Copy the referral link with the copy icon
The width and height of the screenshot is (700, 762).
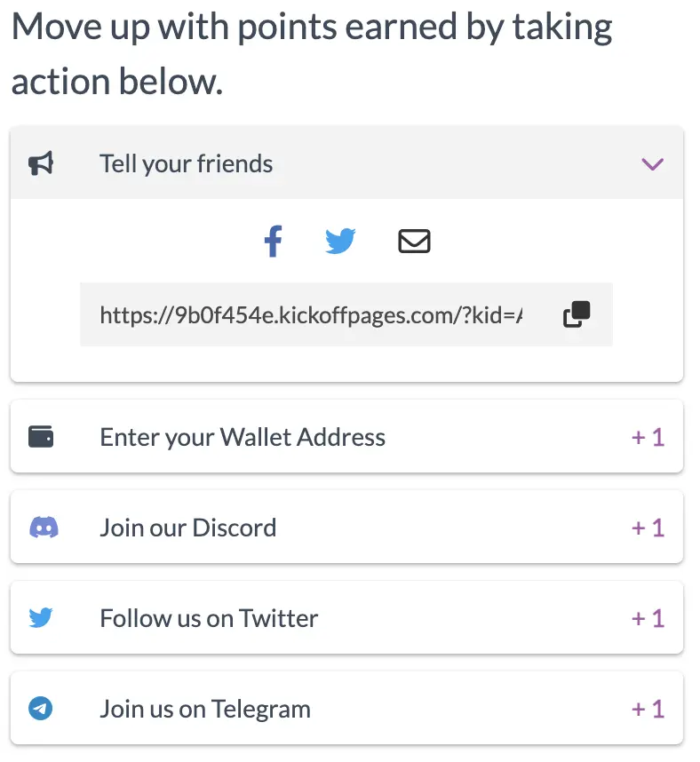pos(577,314)
